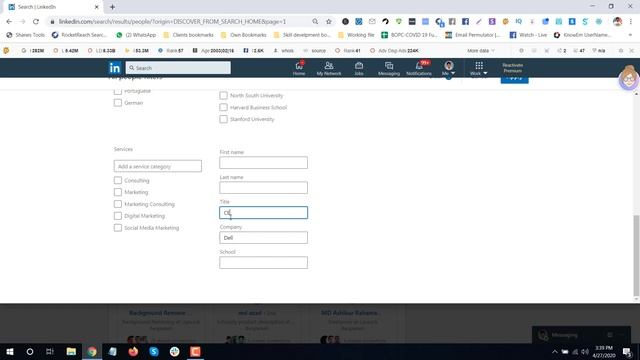Open Chrome profile avatar
640x360 pixels.
coord(618,21)
